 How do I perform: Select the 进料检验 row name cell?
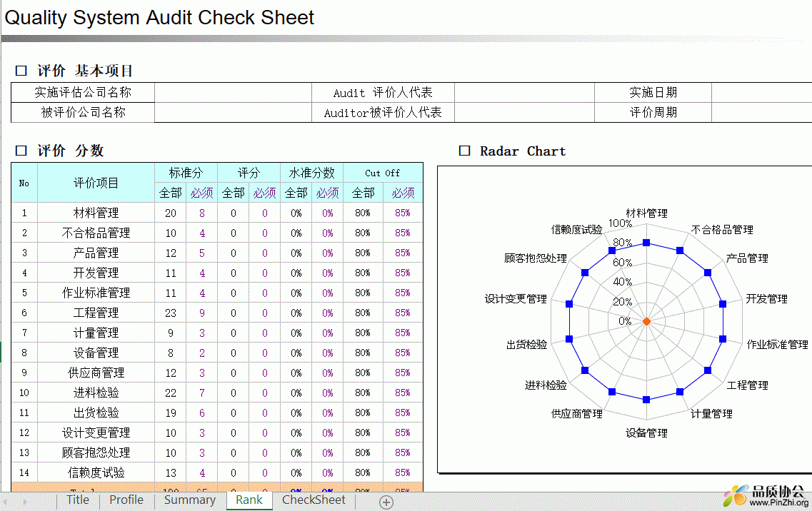coord(96,393)
